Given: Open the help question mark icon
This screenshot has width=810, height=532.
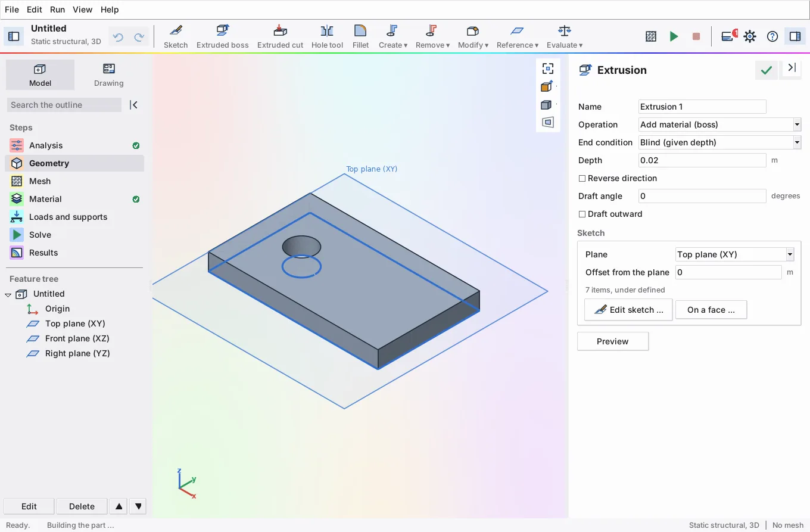Looking at the screenshot, I should [x=772, y=36].
